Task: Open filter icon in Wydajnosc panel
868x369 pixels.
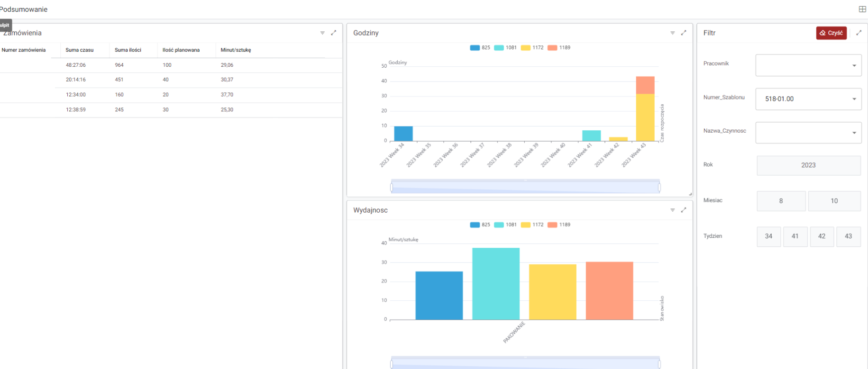Action: 672,210
